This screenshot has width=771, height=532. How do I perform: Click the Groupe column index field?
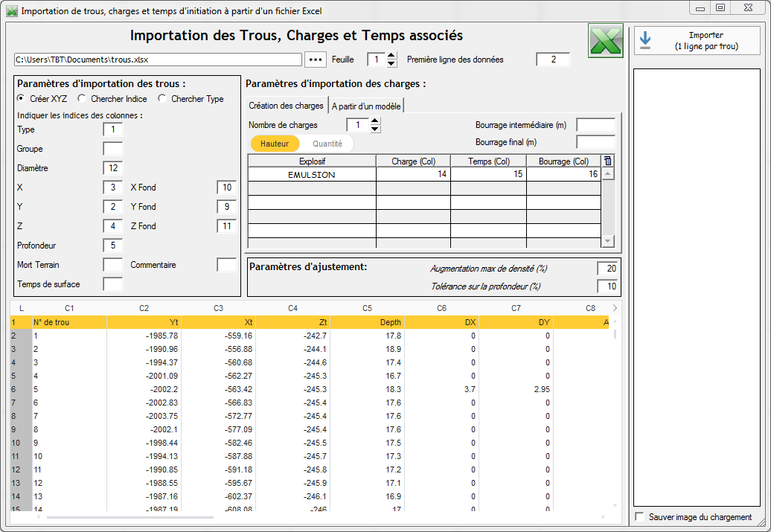[113, 149]
